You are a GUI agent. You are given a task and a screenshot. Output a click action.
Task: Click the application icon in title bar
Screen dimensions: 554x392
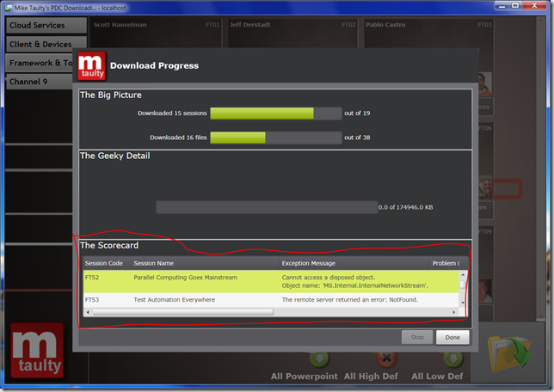pos(9,8)
